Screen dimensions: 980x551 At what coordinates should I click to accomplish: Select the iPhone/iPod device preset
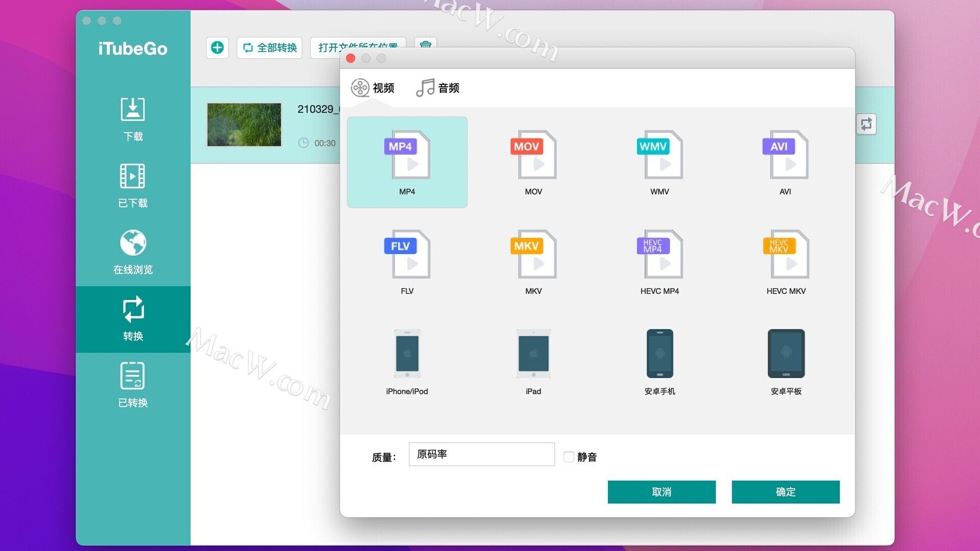(407, 362)
